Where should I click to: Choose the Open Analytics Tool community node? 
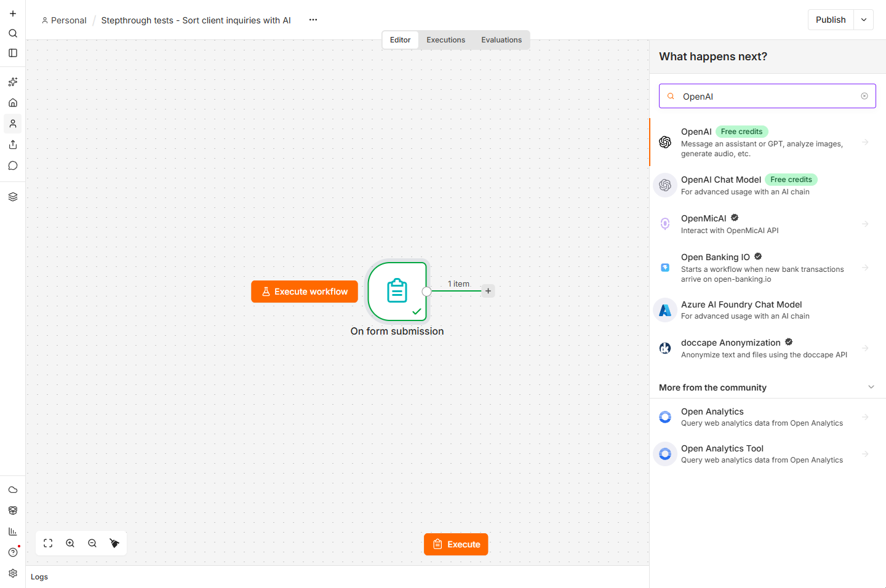[x=767, y=454]
